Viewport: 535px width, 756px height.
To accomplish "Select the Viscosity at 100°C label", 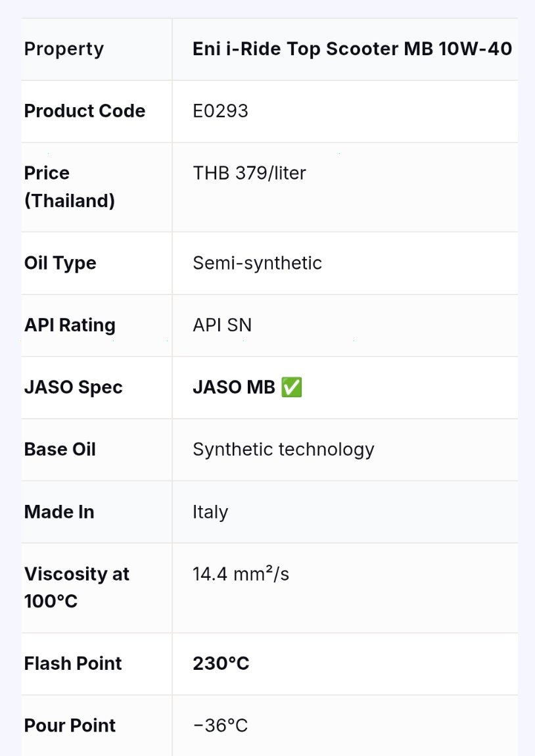I will tap(77, 587).
